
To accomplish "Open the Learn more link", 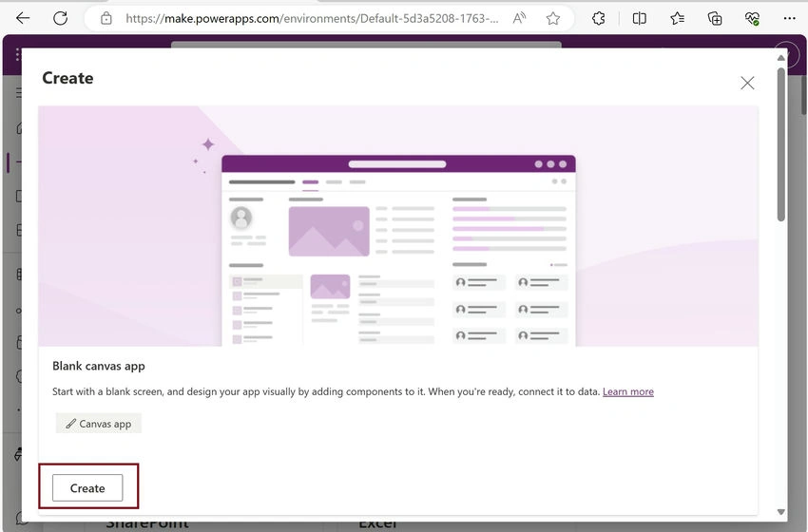I will coord(628,391).
